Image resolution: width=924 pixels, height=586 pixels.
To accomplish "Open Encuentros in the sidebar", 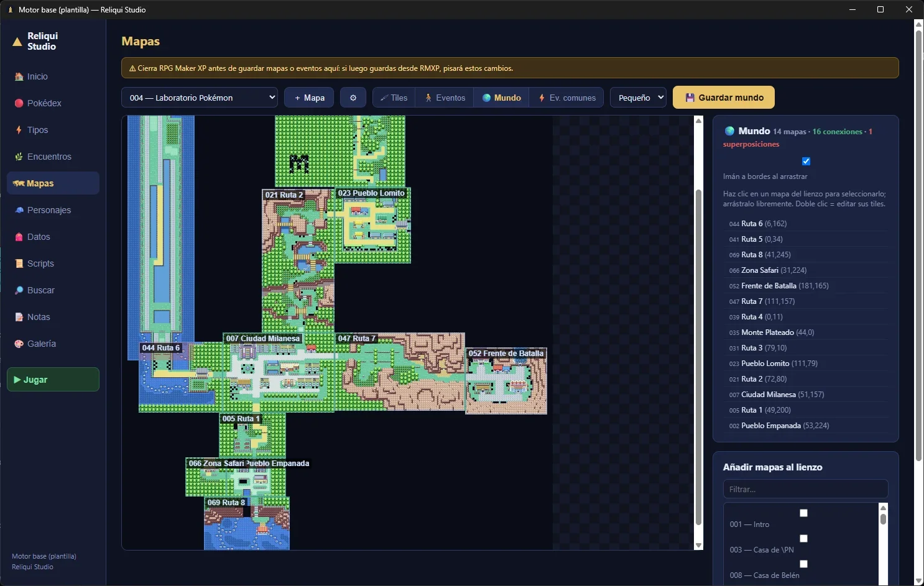I will click(53, 157).
